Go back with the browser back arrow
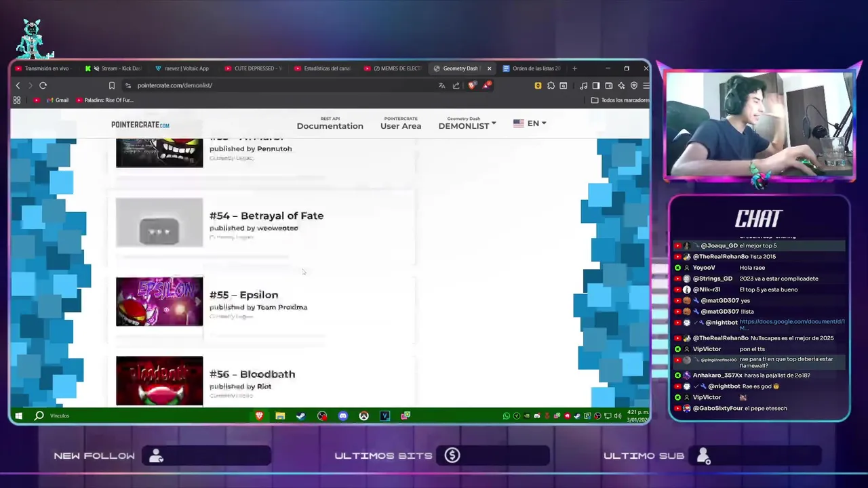 tap(18, 85)
